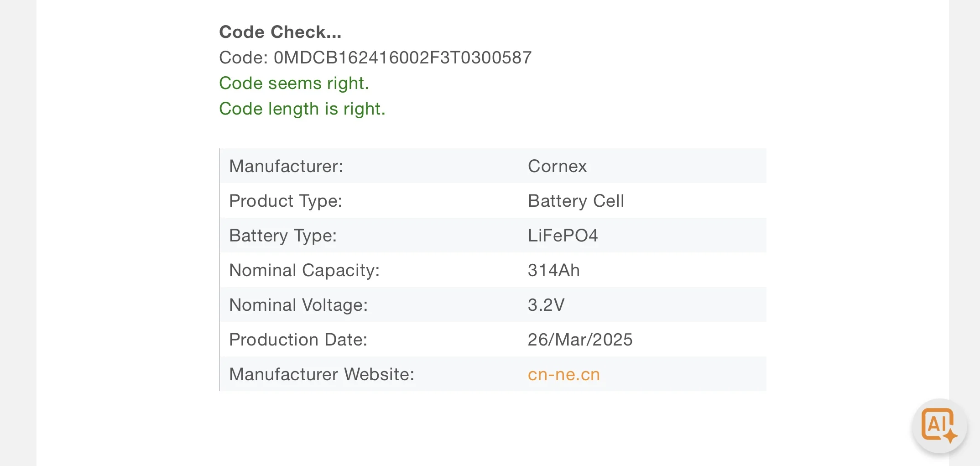Click the code 0MDCB162416002F3T0300587 text
The height and width of the screenshot is (466, 980).
(x=402, y=58)
